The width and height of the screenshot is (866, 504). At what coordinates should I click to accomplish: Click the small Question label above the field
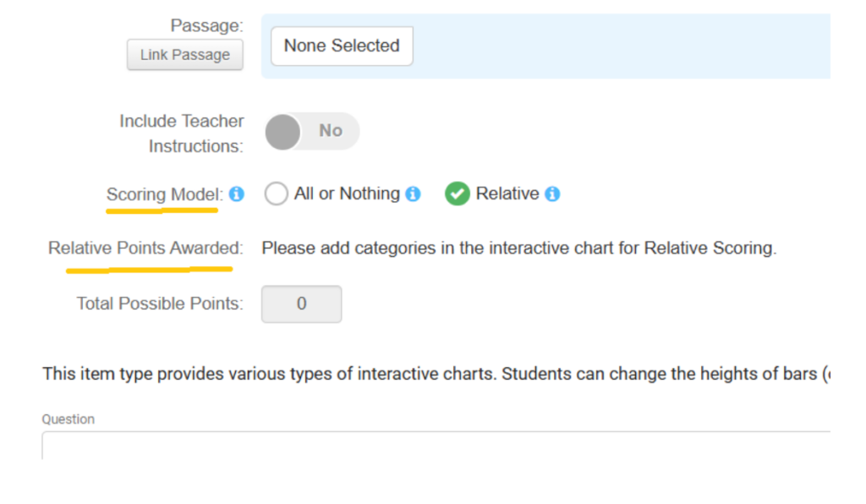(x=69, y=419)
